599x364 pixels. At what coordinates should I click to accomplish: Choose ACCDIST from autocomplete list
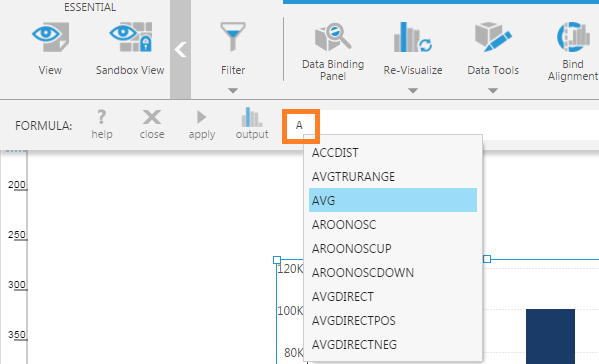tap(393, 152)
